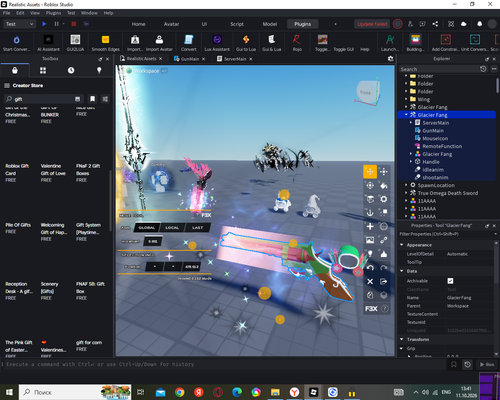500x400 pixels.
Task: Click the Update failed button
Action: coord(372,24)
